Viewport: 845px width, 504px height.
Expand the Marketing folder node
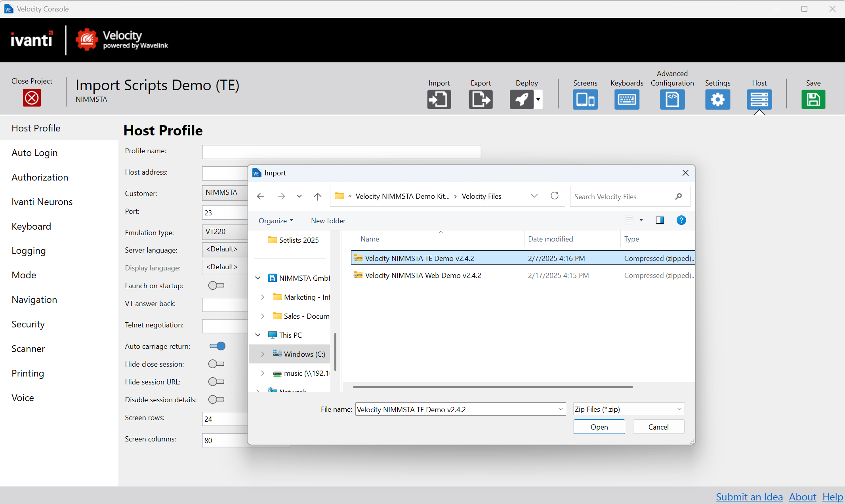pos(263,297)
